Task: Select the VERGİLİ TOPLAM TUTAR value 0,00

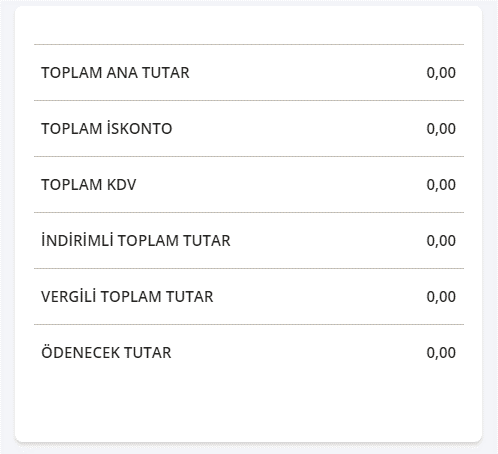Action: pyautogui.click(x=441, y=297)
